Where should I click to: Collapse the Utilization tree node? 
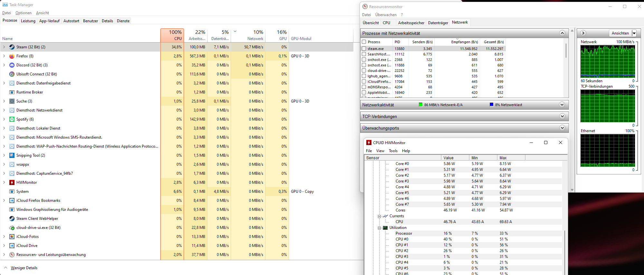tap(380, 228)
